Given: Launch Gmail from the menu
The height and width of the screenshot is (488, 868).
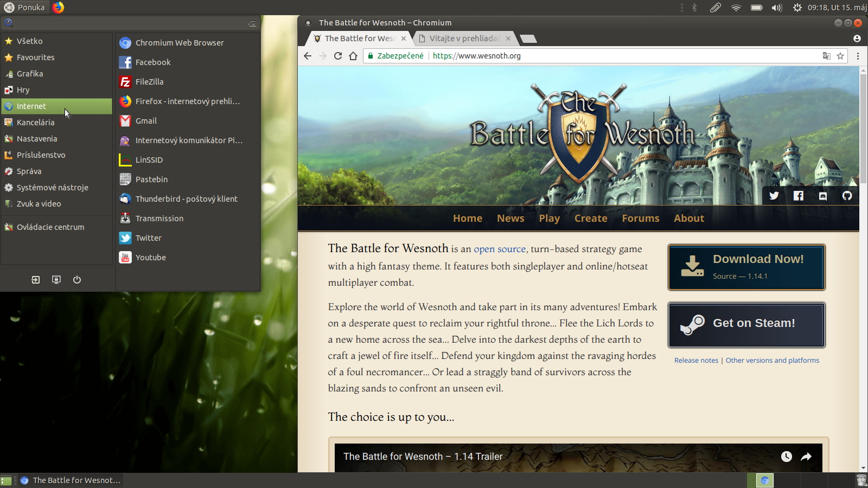Looking at the screenshot, I should click(187, 121).
